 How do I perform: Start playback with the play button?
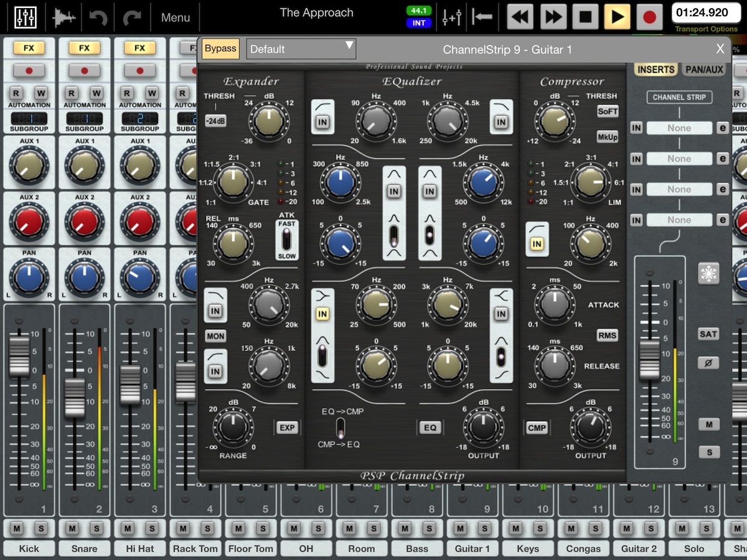(618, 17)
